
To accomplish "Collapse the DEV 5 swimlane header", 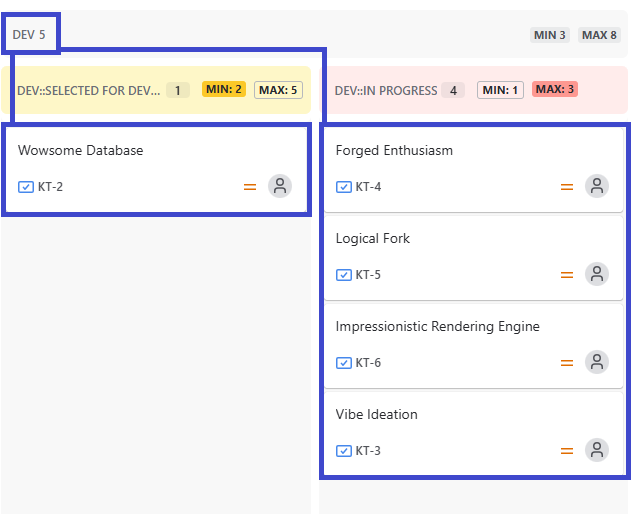I will (x=29, y=34).
